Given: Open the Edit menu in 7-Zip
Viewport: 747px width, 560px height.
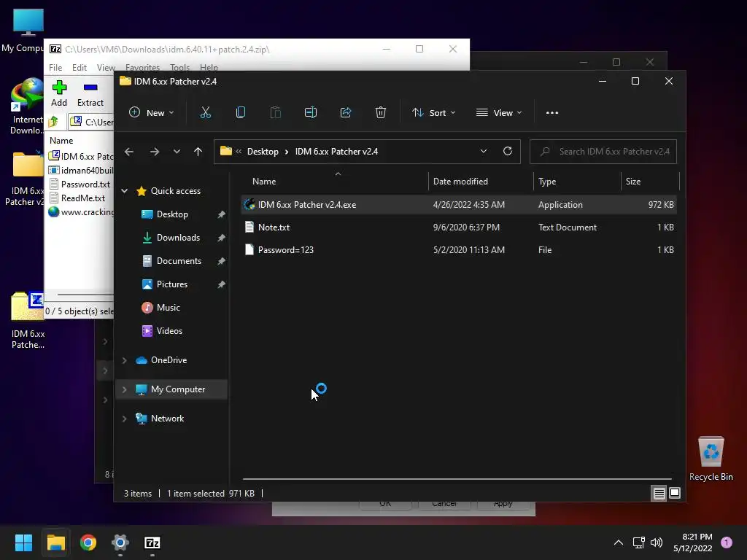Looking at the screenshot, I should pos(79,67).
